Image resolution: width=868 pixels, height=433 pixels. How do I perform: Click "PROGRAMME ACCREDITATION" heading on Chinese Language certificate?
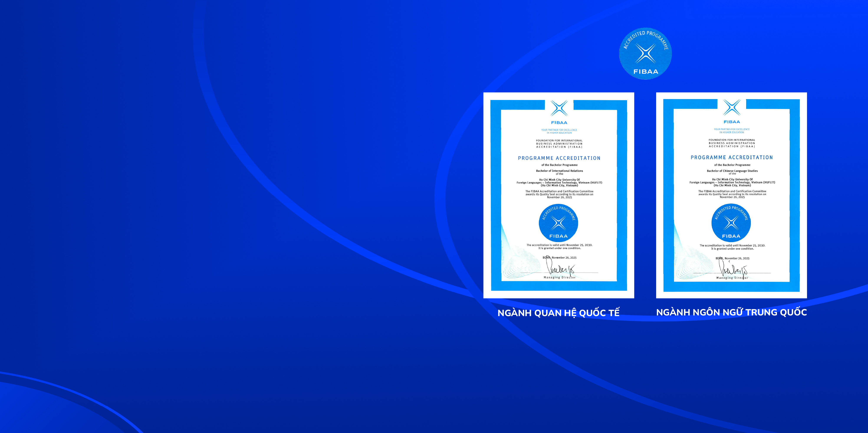tap(732, 157)
